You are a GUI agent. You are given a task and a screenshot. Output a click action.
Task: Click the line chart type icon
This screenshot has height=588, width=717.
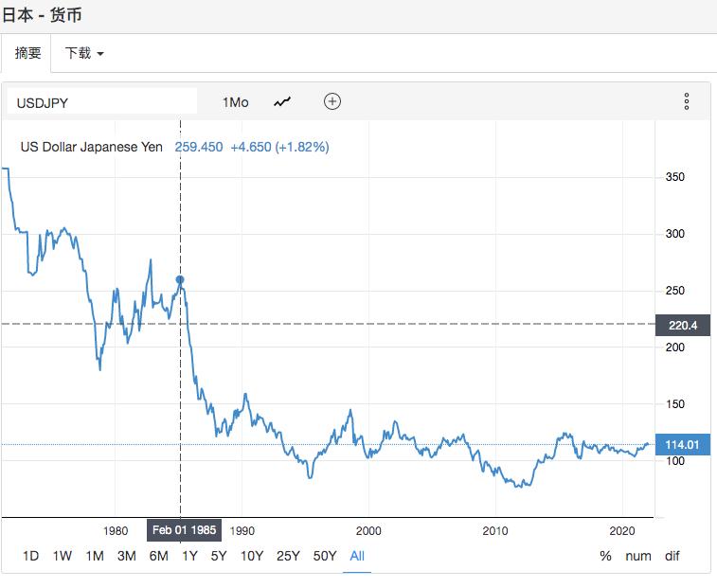click(282, 101)
